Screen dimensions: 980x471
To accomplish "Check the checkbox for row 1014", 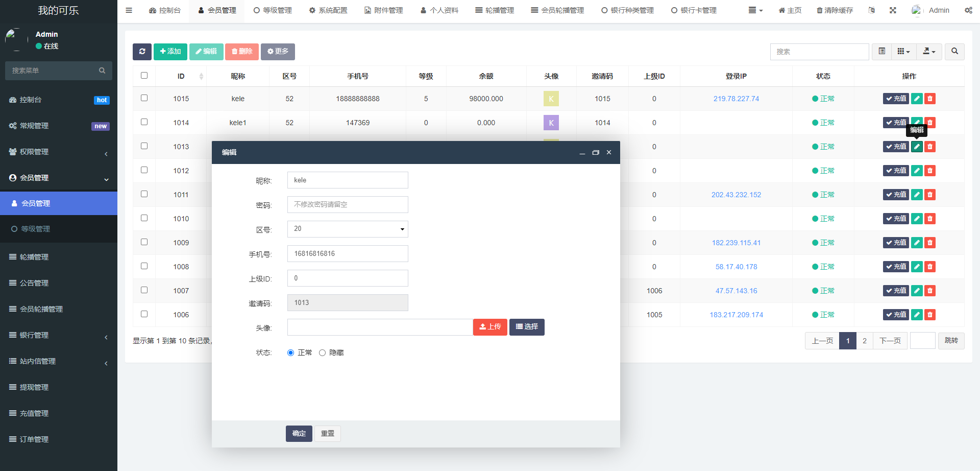I will point(144,122).
